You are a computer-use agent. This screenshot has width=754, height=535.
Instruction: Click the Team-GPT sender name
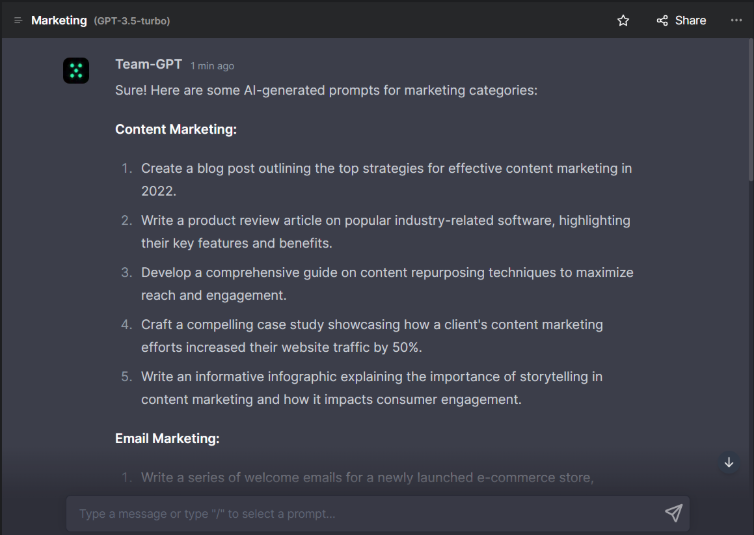pos(148,64)
